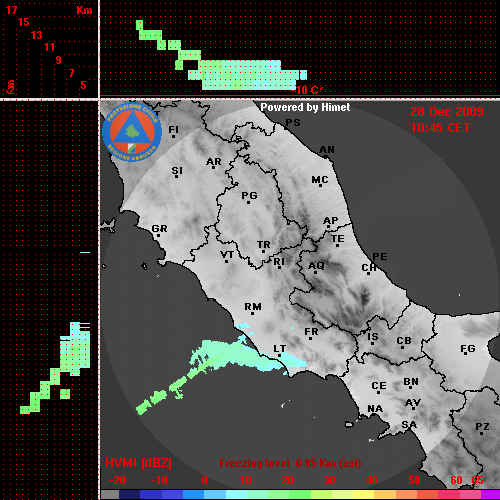Click the IS city label

coord(373,336)
